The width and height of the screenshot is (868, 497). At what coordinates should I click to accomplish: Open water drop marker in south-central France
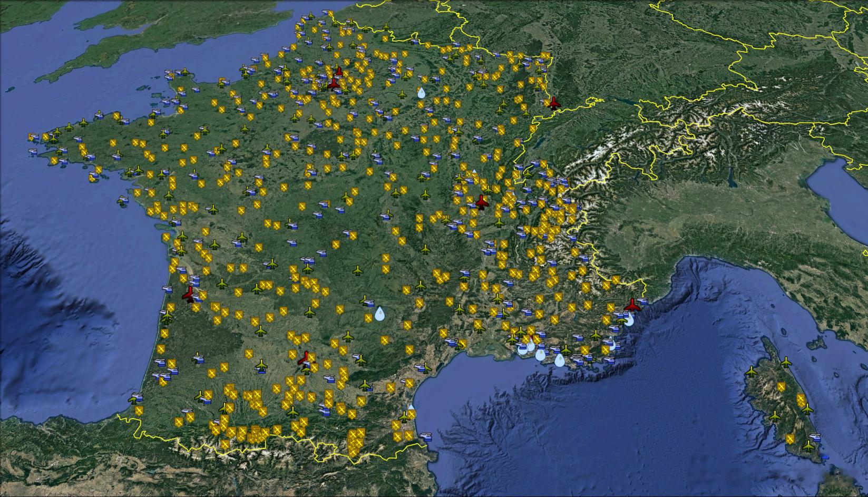tap(379, 314)
